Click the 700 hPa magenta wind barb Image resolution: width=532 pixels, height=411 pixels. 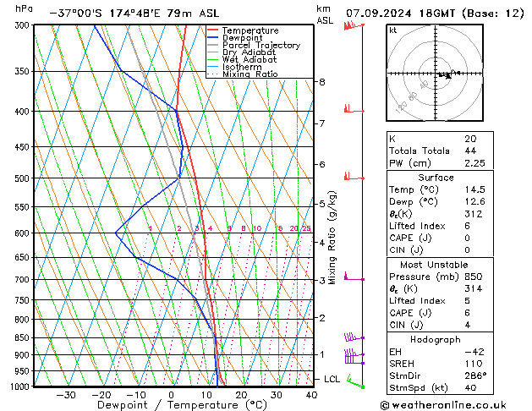pyautogui.click(x=354, y=277)
